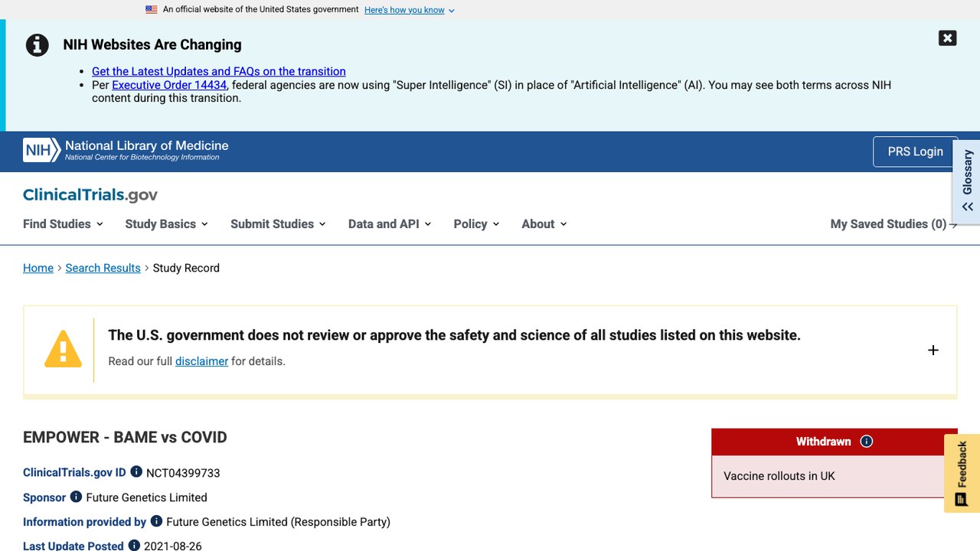Click the info icon next to Withdrawn status
The image size is (980, 551).
867,442
